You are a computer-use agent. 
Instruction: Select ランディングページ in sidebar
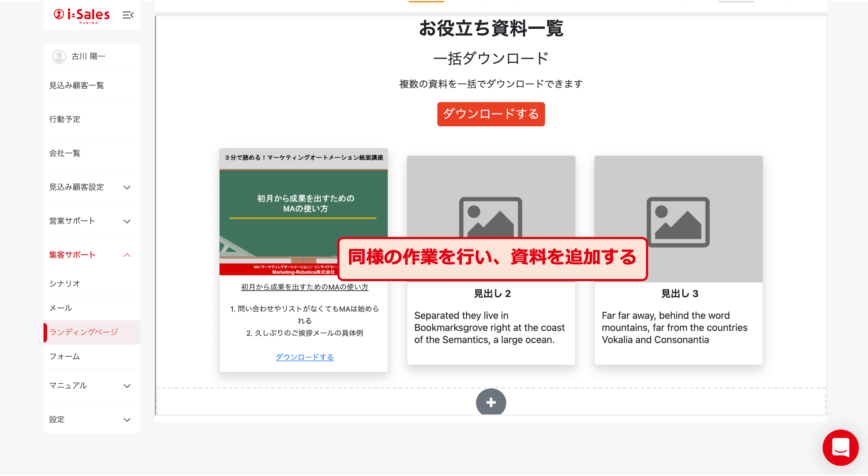coord(84,332)
